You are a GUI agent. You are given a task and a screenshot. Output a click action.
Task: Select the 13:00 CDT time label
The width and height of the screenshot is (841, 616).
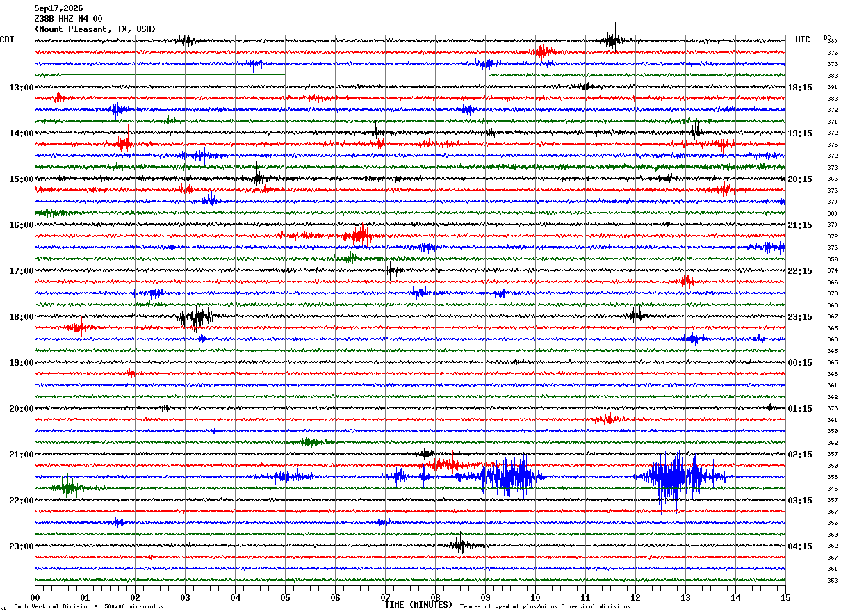(21, 88)
